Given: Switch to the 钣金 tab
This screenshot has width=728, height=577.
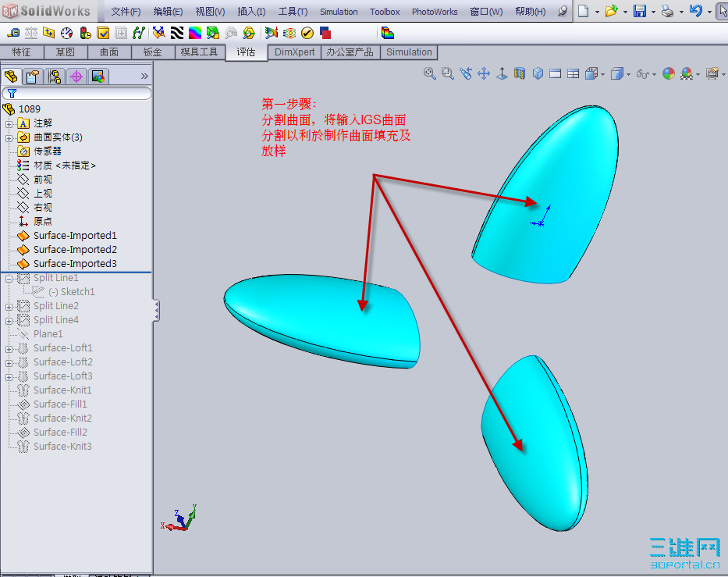Looking at the screenshot, I should [x=153, y=52].
